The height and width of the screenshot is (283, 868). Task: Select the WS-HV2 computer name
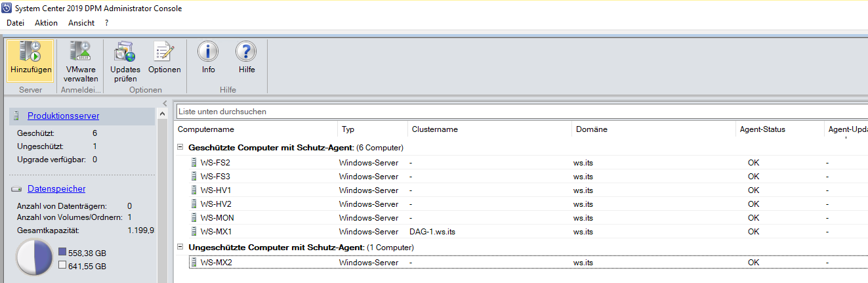click(x=217, y=204)
